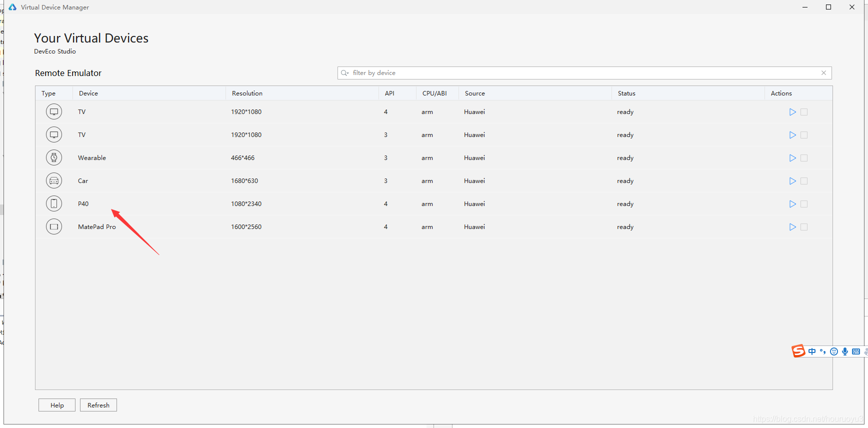Click Huawei source in Car row
This screenshot has width=868, height=428.
click(x=474, y=181)
